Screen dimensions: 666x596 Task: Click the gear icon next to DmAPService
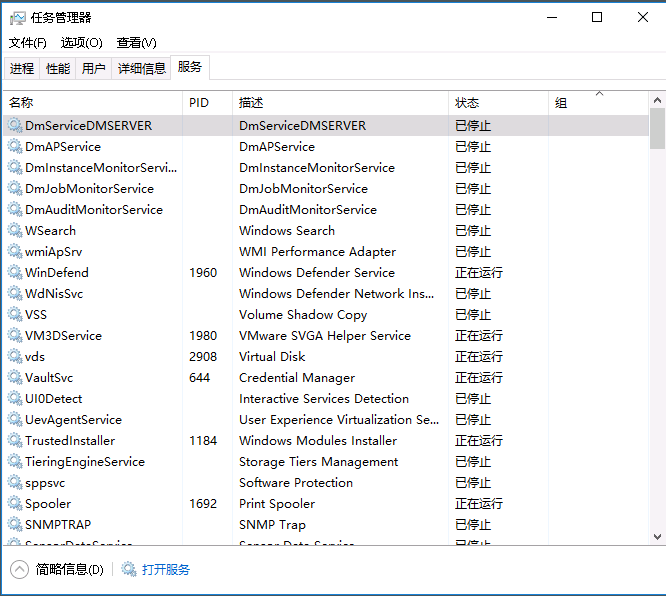[x=15, y=146]
